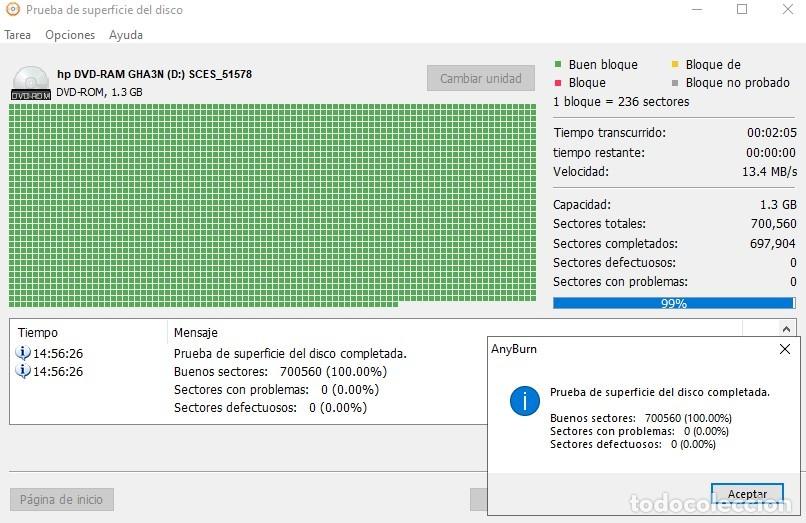Click Aceptar in the AnyBurn dialog
Viewport: 806px width, 523px height.
[747, 494]
